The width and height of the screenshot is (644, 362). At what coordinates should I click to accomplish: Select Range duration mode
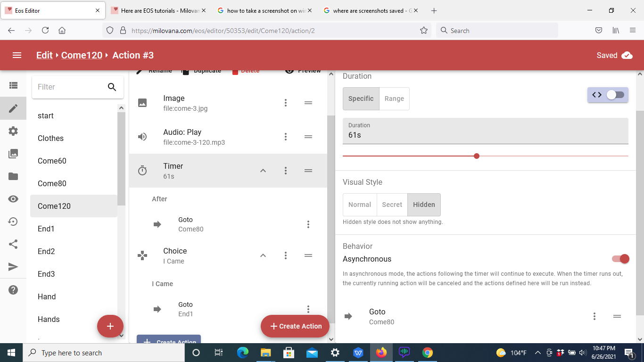point(394,99)
